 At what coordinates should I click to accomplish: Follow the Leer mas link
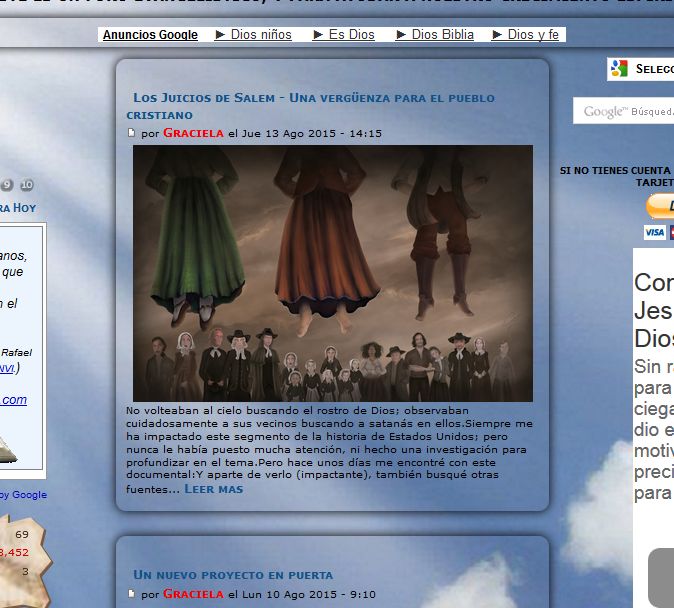[214, 489]
